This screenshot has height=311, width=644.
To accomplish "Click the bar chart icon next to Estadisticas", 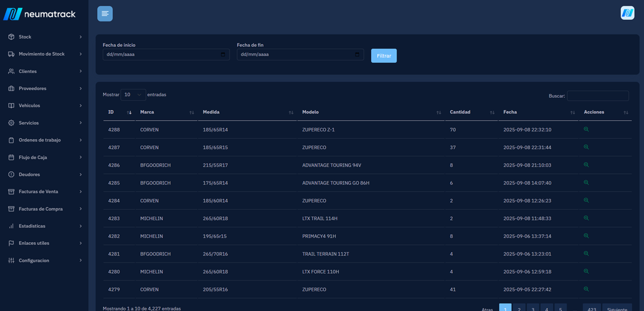I will (11, 226).
